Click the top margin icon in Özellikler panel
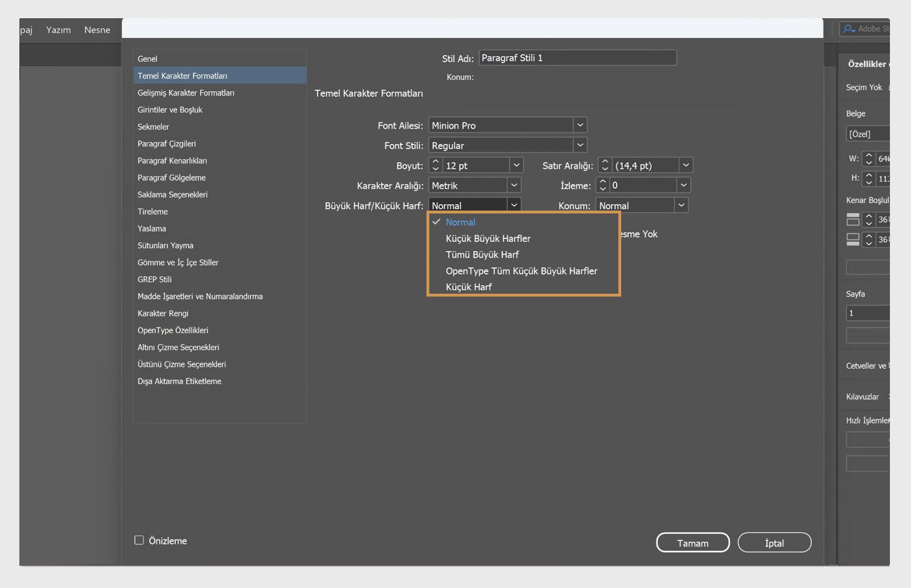The height and width of the screenshot is (588, 911). [853, 219]
